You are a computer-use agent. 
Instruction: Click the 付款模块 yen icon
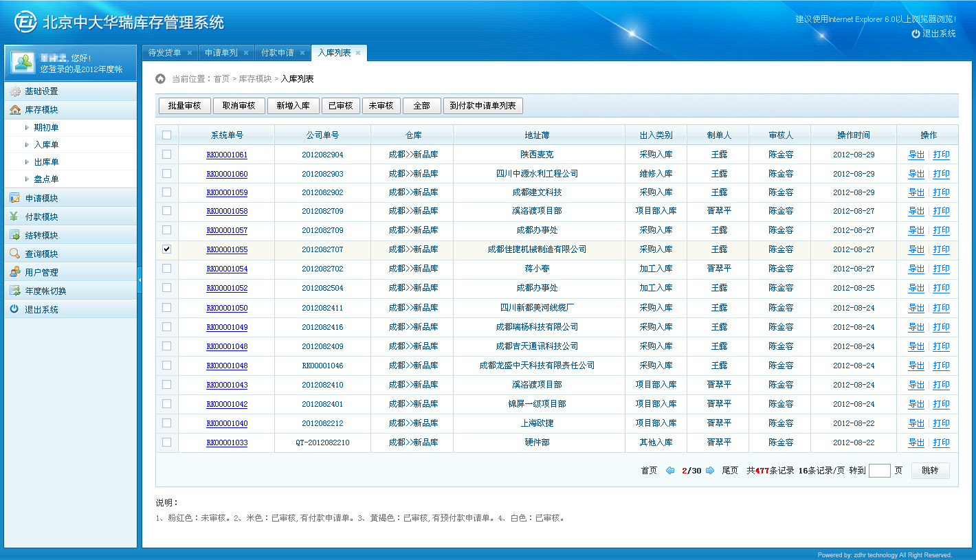pos(15,217)
